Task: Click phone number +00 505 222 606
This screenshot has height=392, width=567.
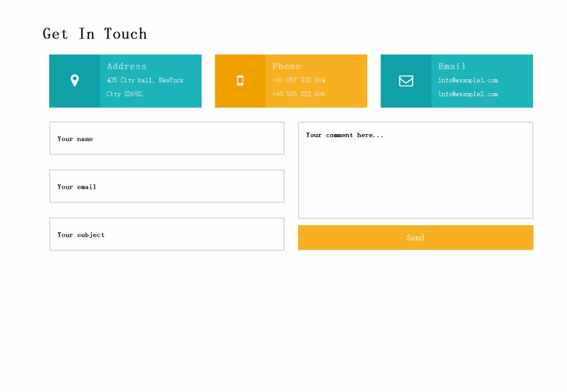Action: 299,94
